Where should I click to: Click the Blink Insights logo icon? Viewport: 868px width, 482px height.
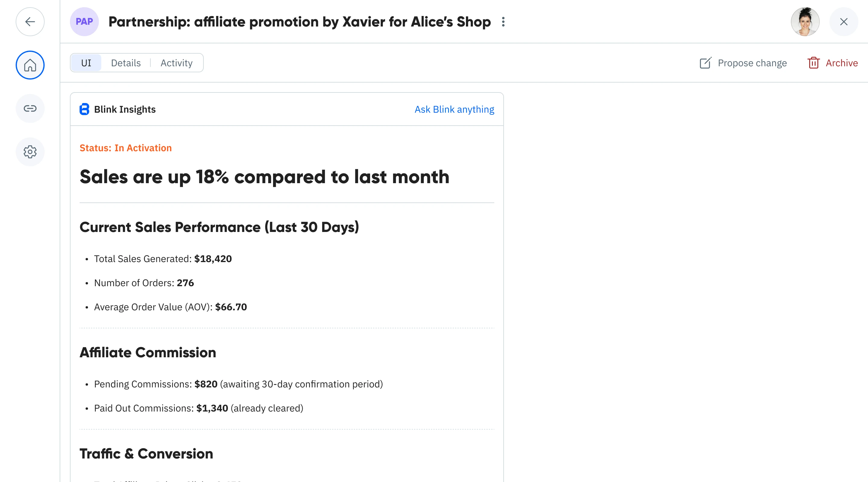[84, 109]
